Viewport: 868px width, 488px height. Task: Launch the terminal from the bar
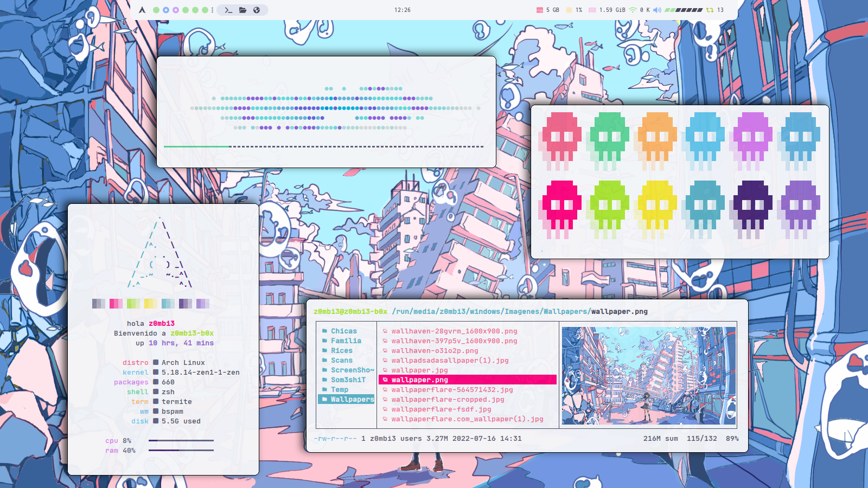point(228,10)
